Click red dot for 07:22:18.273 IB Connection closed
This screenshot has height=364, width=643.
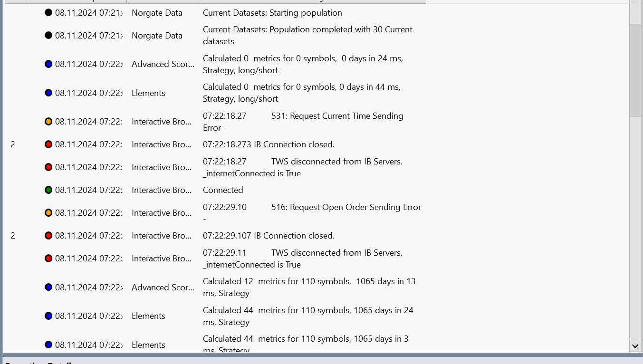click(48, 144)
